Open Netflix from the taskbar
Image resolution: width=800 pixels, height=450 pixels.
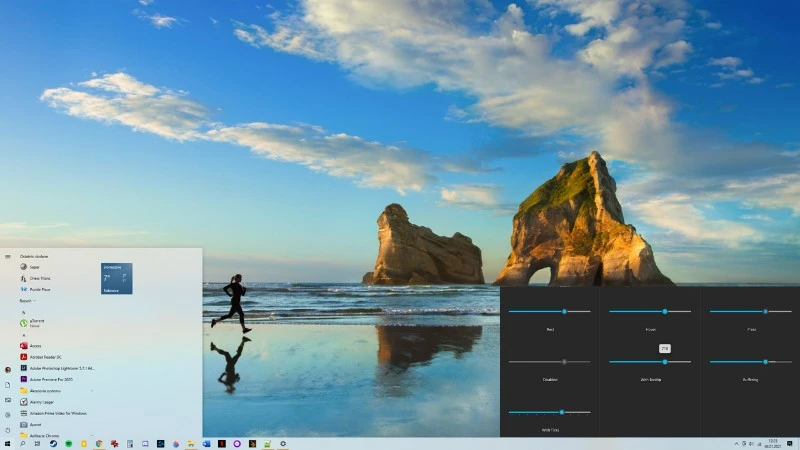tap(221, 444)
